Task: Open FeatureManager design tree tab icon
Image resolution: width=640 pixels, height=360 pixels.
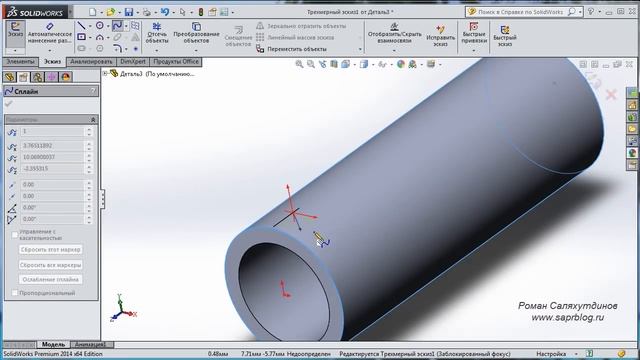Action: click(x=9, y=77)
